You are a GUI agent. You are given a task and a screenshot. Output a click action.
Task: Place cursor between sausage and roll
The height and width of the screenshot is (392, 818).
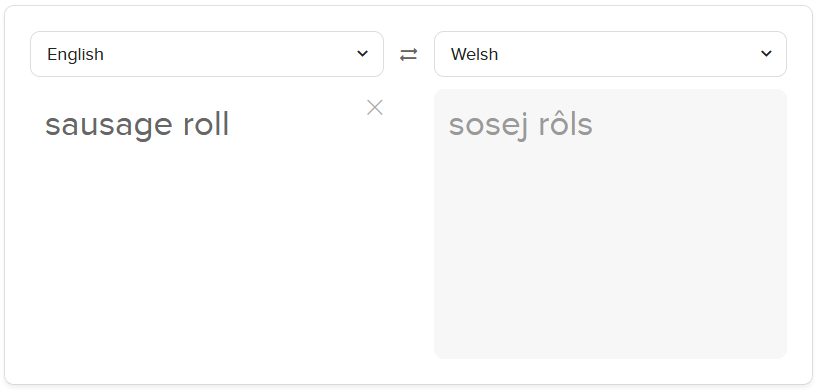point(177,124)
